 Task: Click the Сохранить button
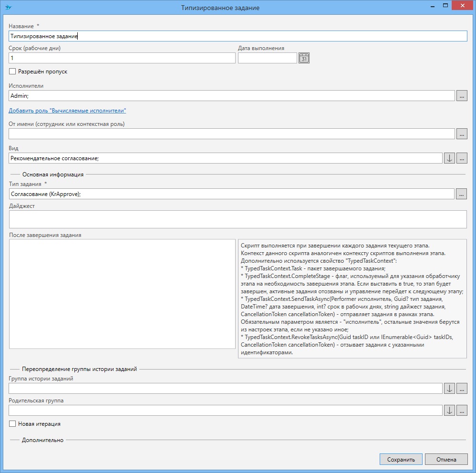click(x=401, y=459)
